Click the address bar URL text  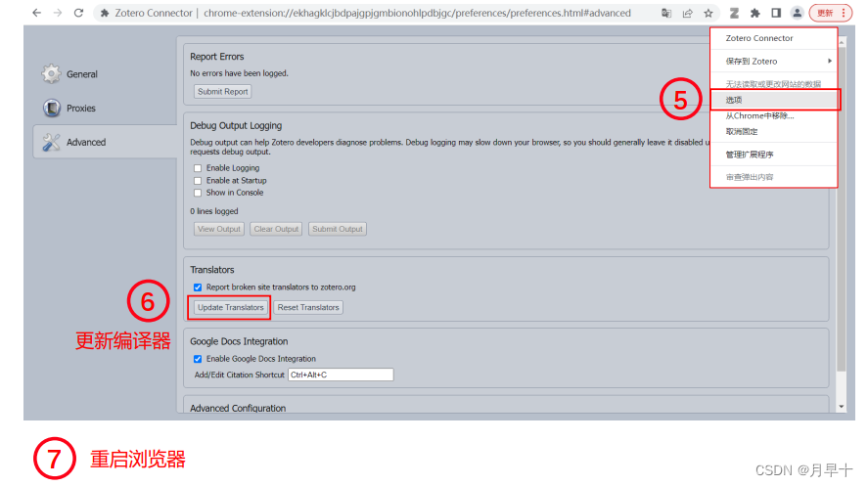[x=417, y=13]
